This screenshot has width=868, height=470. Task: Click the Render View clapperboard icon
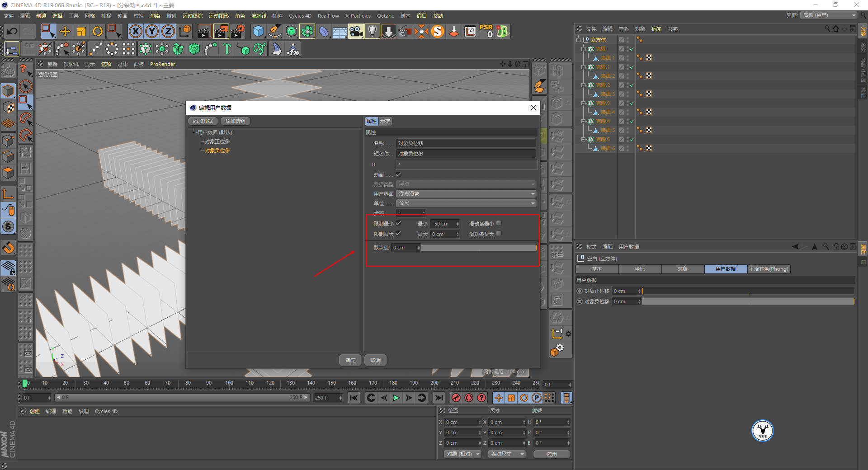[x=204, y=31]
